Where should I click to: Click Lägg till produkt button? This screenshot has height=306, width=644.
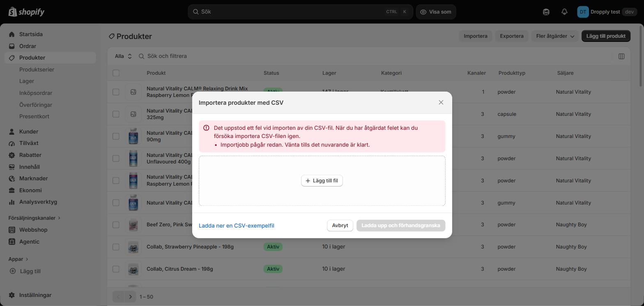point(606,36)
